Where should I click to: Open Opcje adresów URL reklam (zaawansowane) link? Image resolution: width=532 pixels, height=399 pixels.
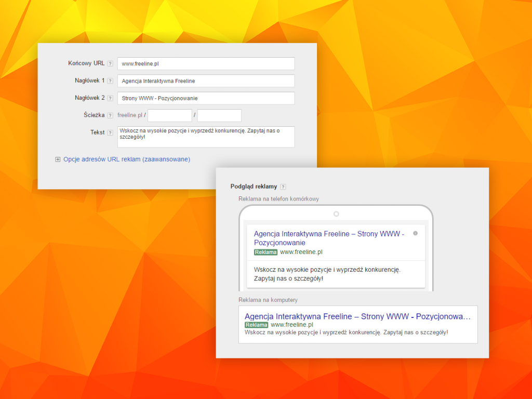(127, 159)
